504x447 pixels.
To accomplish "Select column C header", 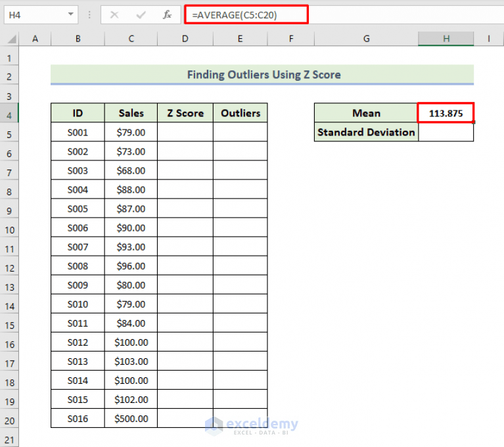I will tap(131, 39).
